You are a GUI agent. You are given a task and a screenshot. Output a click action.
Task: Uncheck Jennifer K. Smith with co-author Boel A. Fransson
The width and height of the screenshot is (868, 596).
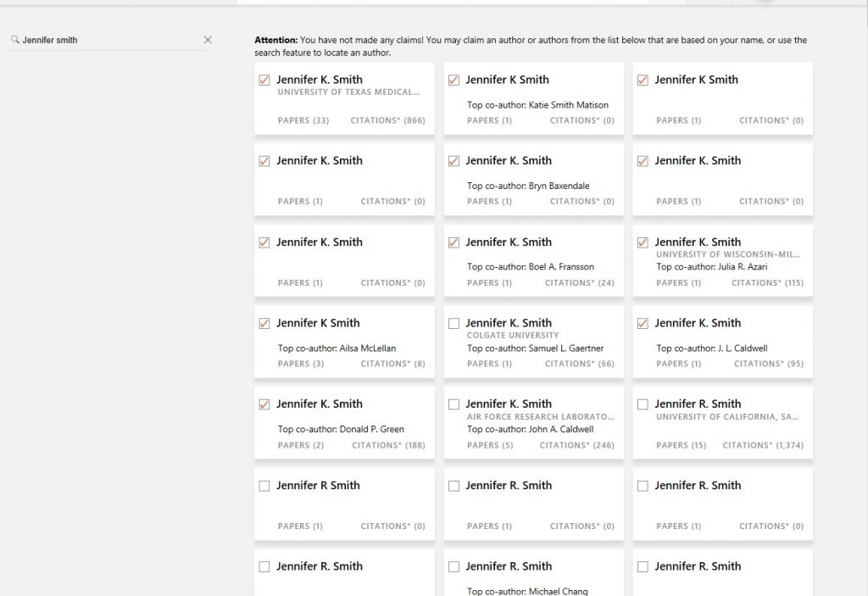453,242
